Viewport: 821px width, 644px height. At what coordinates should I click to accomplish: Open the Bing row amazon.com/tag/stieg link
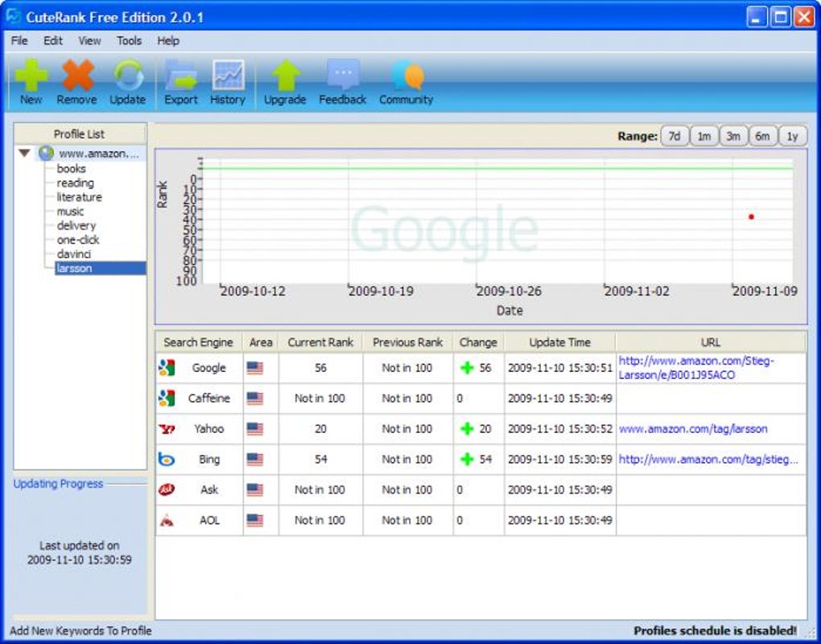click(708, 460)
